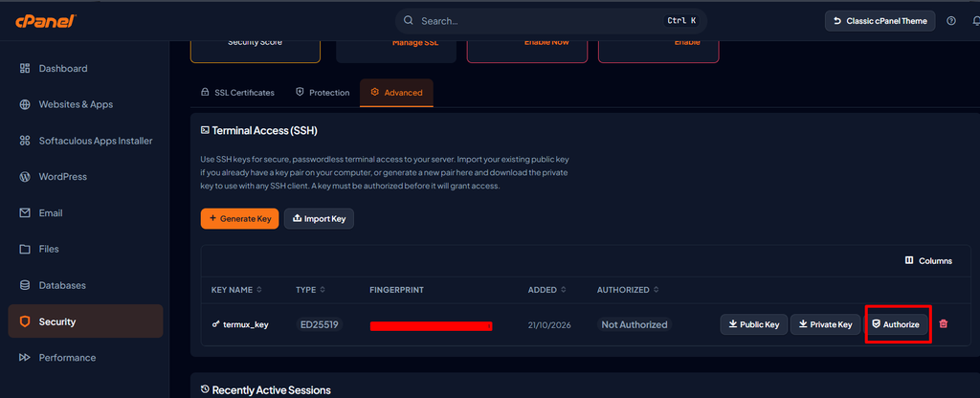Switch to the SSL Certificates tab
The image size is (980, 398).
tap(237, 93)
